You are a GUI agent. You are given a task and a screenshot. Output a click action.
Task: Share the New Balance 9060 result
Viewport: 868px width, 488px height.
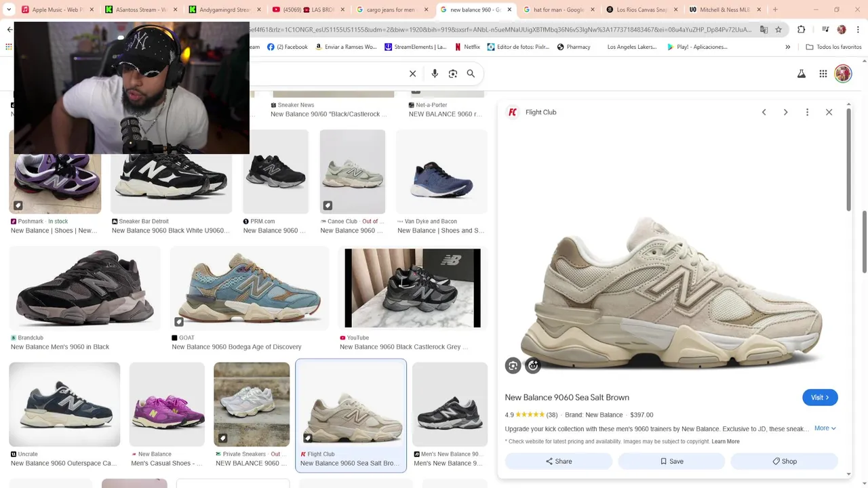tap(559, 462)
